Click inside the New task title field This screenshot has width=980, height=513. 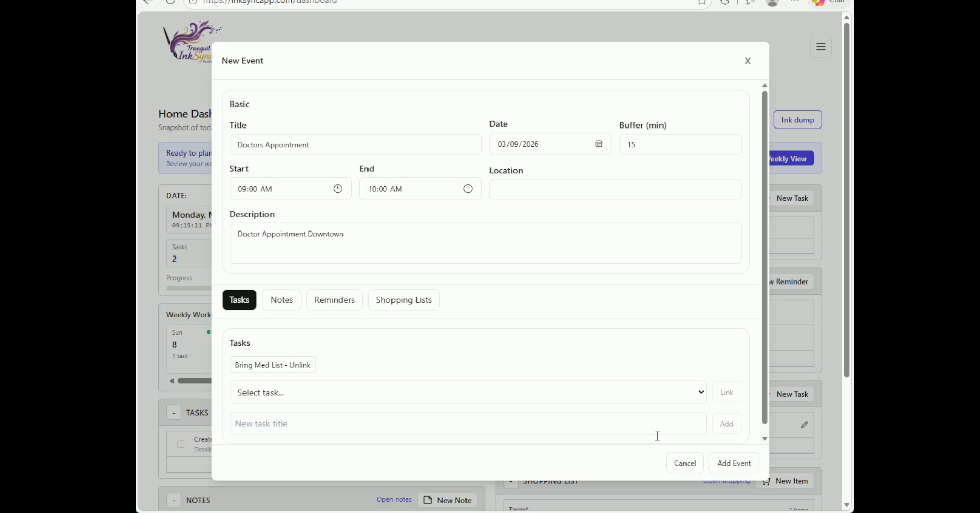click(468, 423)
